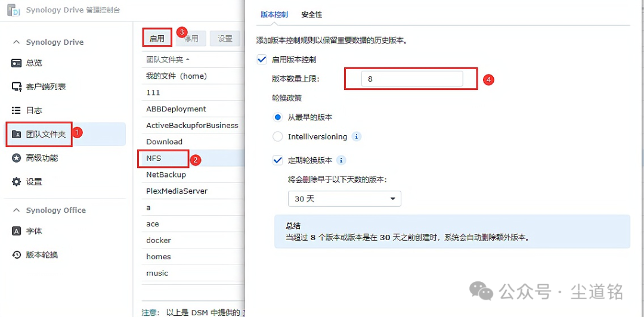The width and height of the screenshot is (644, 317).
Task: Select the 从最早的版本 radio button
Action: pyautogui.click(x=277, y=117)
